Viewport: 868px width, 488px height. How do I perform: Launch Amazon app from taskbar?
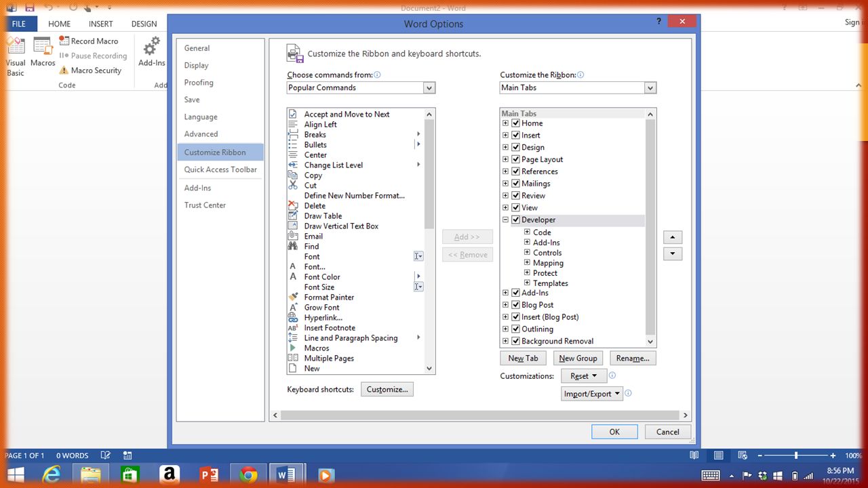(170, 474)
